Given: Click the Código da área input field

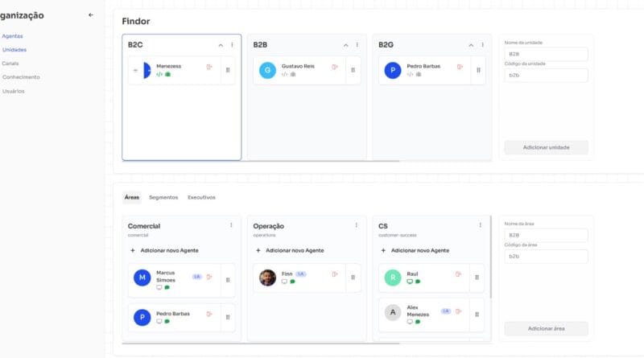Looking at the screenshot, I should pyautogui.click(x=546, y=256).
